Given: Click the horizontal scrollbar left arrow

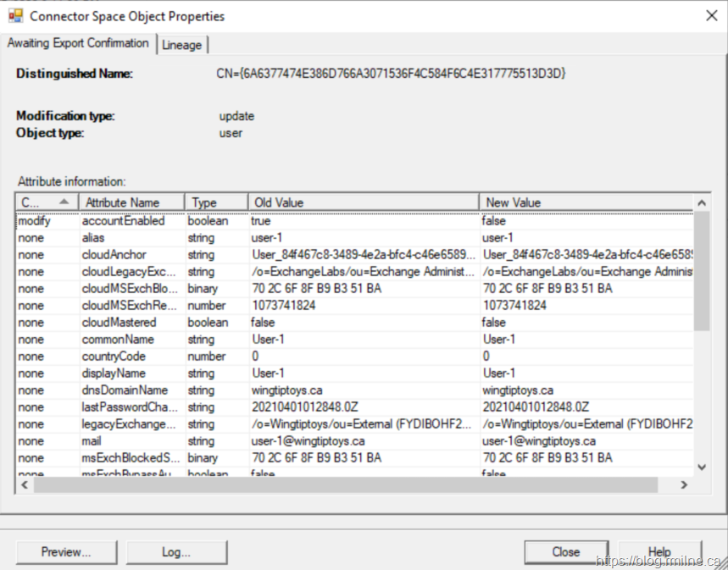Looking at the screenshot, I should (x=25, y=484).
